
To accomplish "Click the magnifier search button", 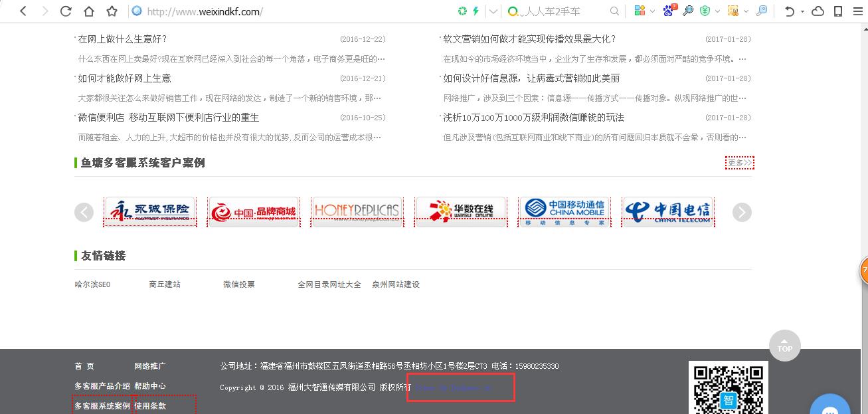I will [614, 11].
